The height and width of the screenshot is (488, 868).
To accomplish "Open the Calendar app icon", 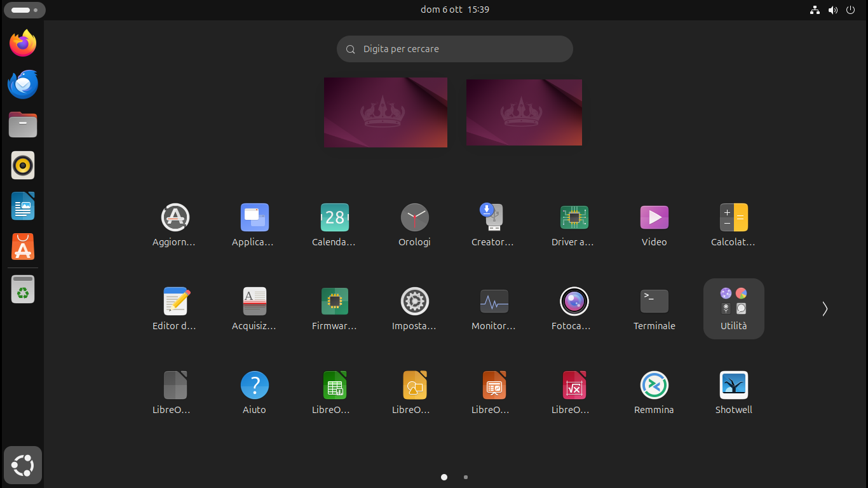I will pyautogui.click(x=334, y=218).
